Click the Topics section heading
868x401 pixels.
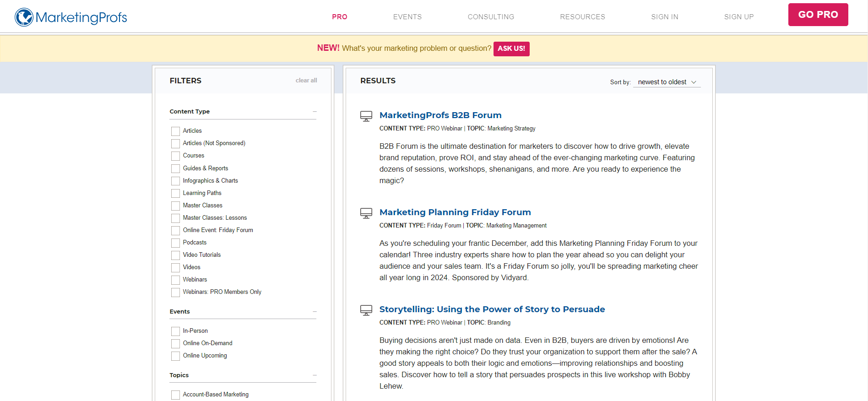(x=179, y=375)
